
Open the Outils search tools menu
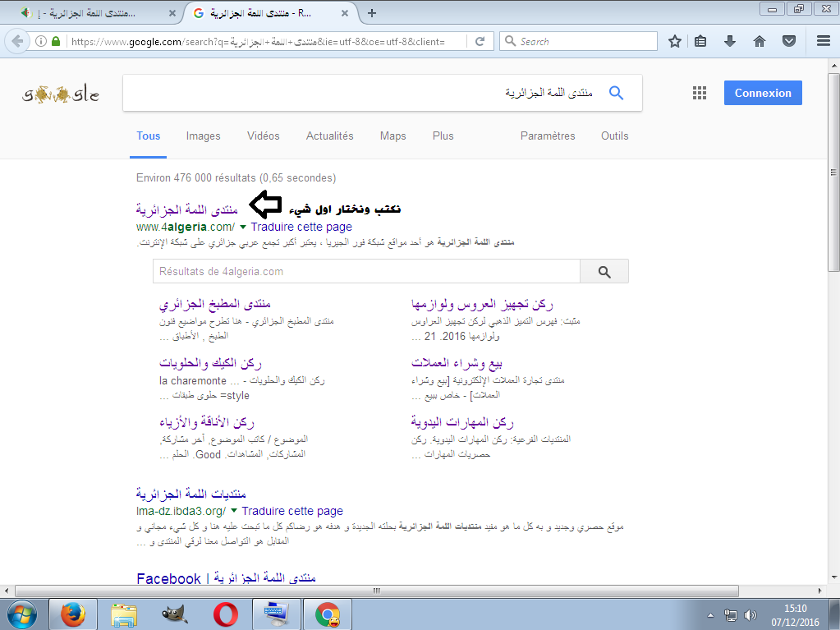click(614, 136)
